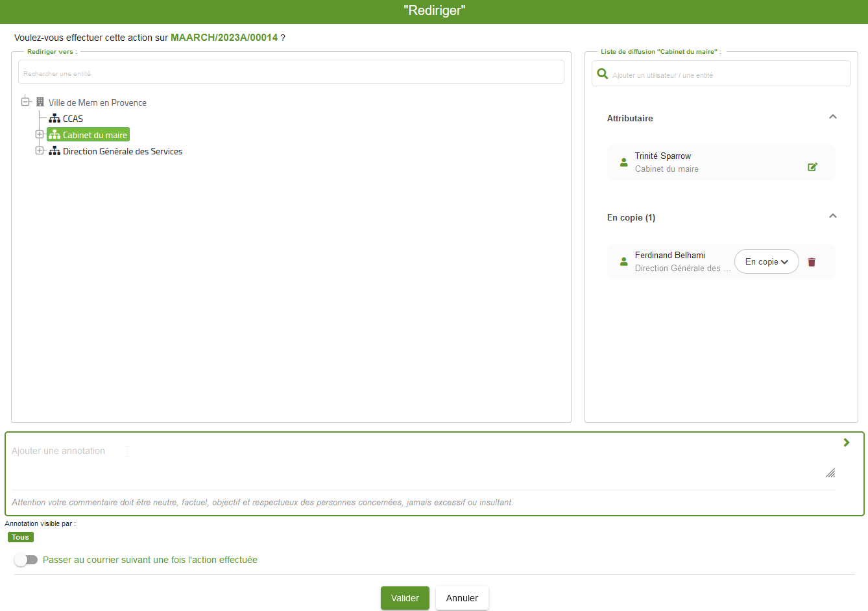This screenshot has height=611, width=868.
Task: Open the 'En copie' role dropdown
Action: tap(766, 262)
